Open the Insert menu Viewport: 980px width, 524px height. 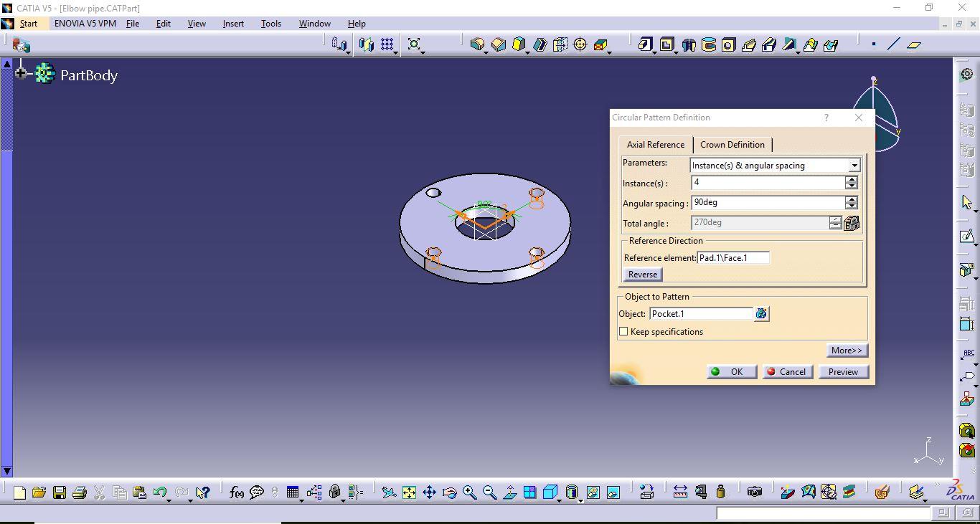click(x=233, y=24)
